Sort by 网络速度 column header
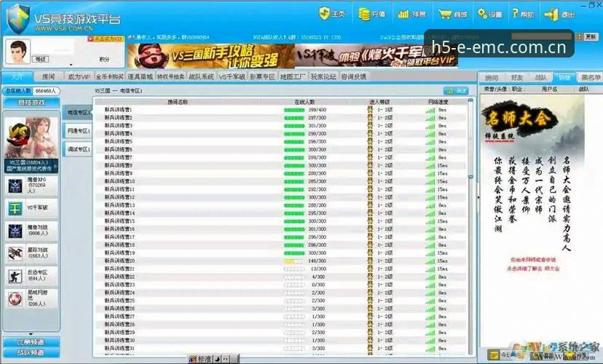Screen dimensions: 603x364 pos(438,102)
